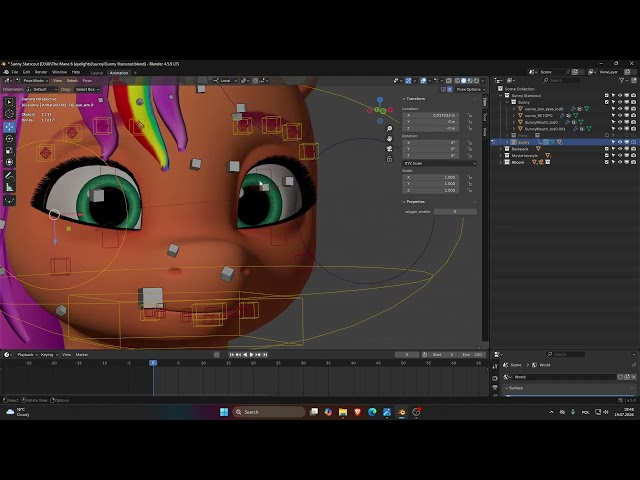The height and width of the screenshot is (480, 640).
Task: Toggle the viewport overlays button
Action: [424, 81]
